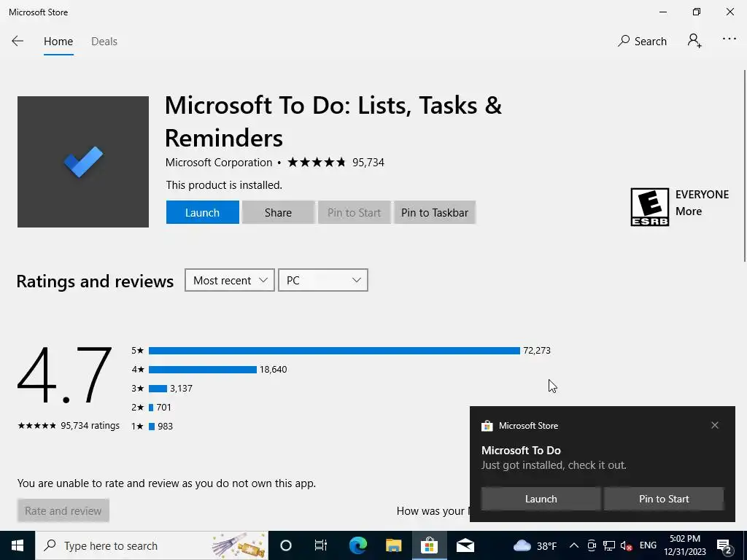Go back with the back arrow
The image size is (747, 560).
click(18, 42)
